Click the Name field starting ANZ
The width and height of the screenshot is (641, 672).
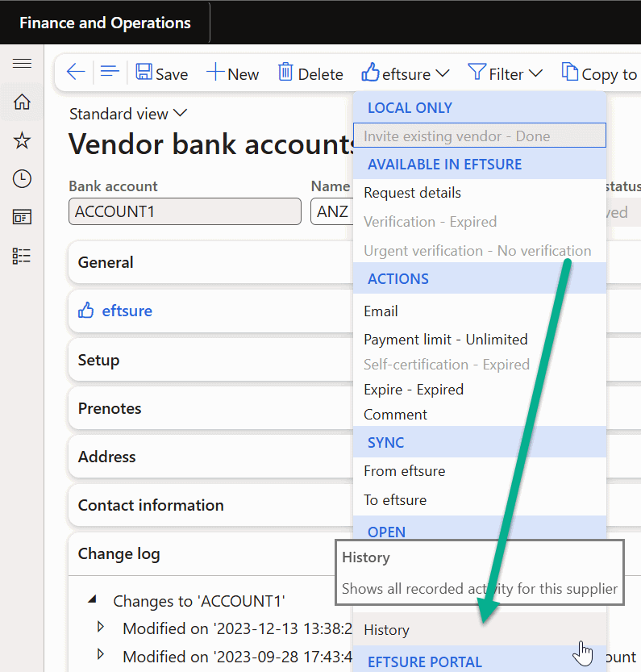tap(332, 211)
